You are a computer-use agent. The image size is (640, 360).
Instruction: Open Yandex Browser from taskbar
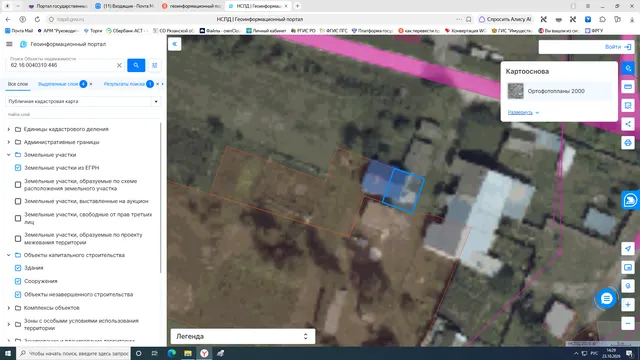coord(204,353)
